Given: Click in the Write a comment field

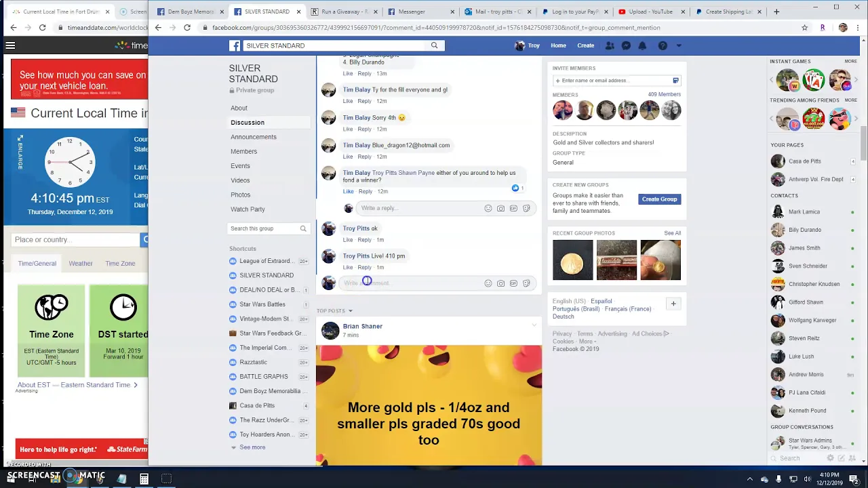Looking at the screenshot, I should [x=412, y=283].
